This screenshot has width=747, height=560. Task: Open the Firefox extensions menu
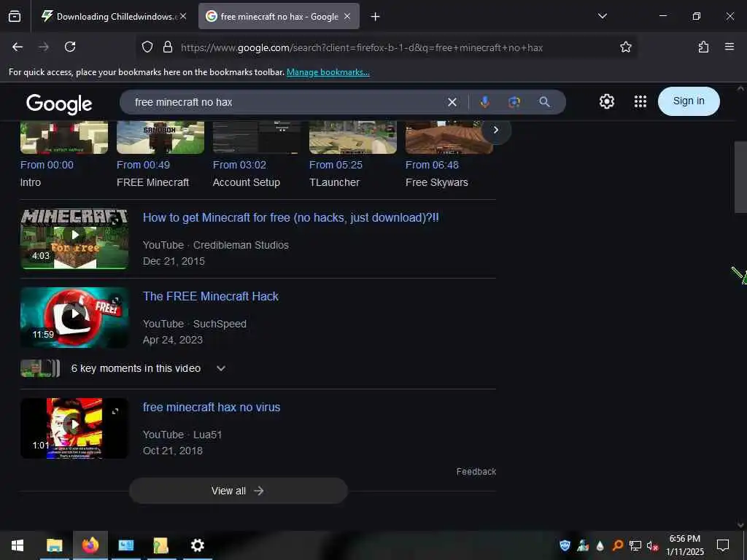point(703,47)
